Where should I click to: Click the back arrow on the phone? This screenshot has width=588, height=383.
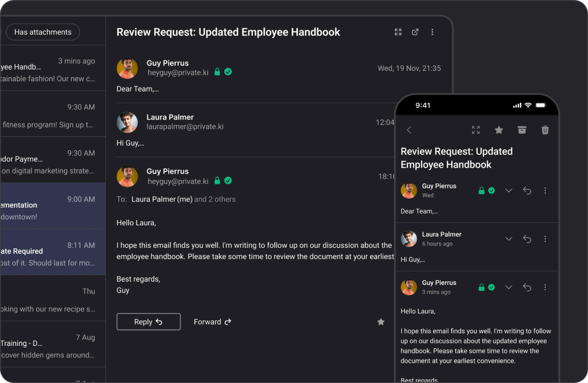(x=409, y=130)
